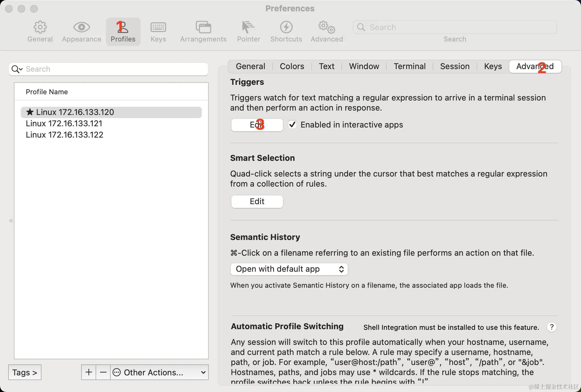The image size is (581, 392).
Task: Switch to the profile Keys tab
Action: [493, 66]
